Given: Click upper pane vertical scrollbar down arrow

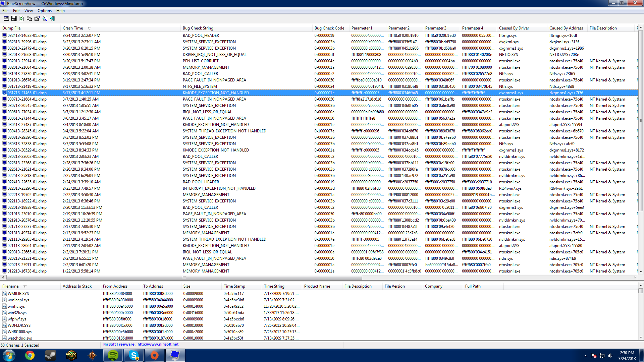Looking at the screenshot, I should click(641, 271).
